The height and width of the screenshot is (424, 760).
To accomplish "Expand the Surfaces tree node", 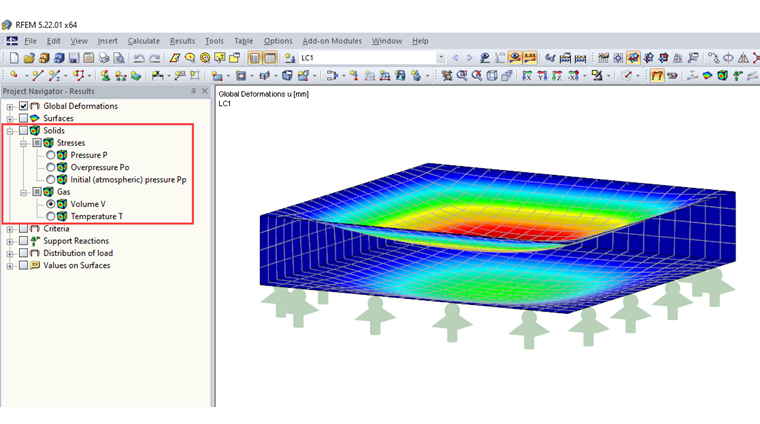I will coord(10,119).
